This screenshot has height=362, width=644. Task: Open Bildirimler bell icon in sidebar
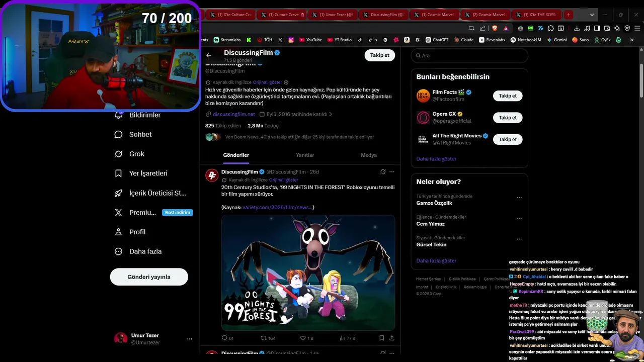(x=118, y=115)
